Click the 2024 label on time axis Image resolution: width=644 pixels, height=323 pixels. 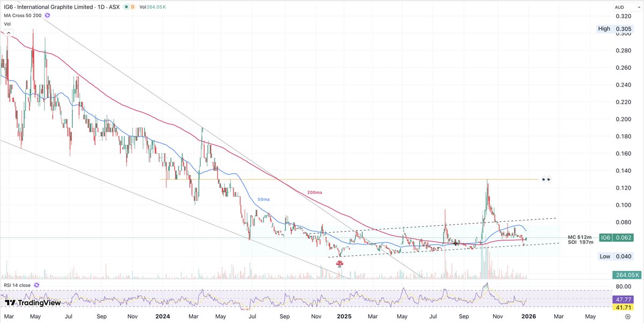point(162,318)
